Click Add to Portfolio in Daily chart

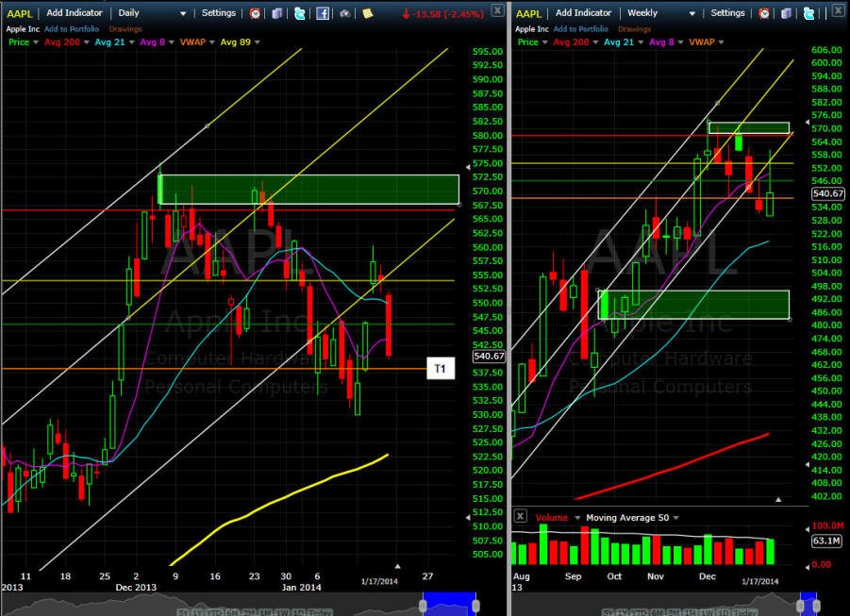pyautogui.click(x=72, y=29)
